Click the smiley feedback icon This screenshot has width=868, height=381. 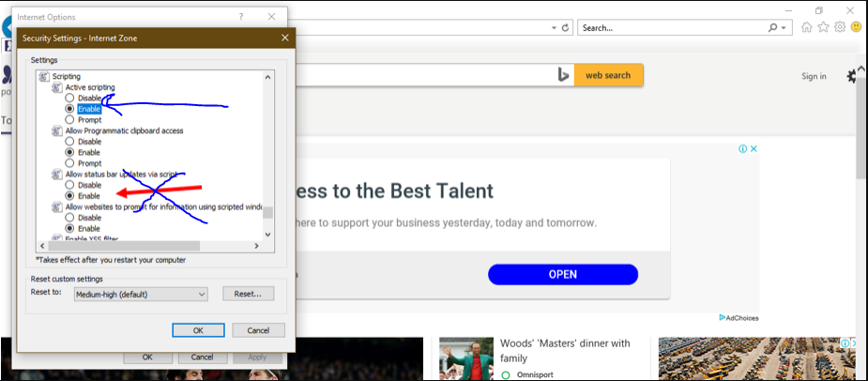click(x=856, y=27)
